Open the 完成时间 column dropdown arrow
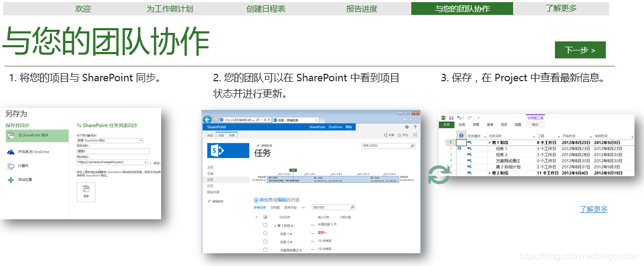644x266 pixels. [631, 137]
